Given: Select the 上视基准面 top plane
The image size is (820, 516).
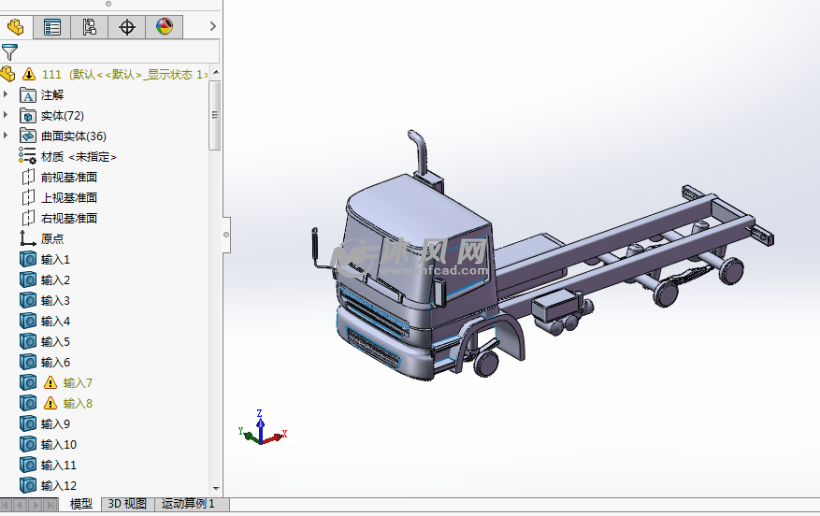Looking at the screenshot, I should click(x=68, y=197).
